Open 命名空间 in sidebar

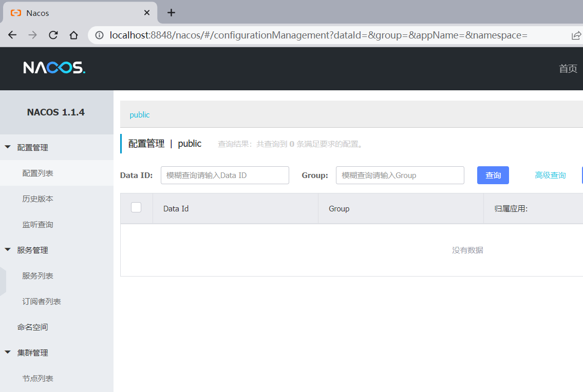57,327
